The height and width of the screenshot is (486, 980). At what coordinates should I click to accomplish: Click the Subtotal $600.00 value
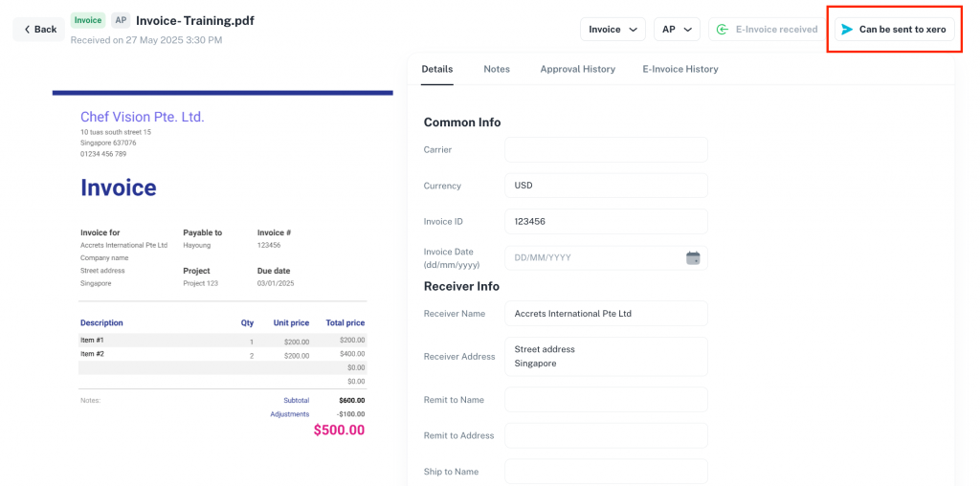[352, 401]
